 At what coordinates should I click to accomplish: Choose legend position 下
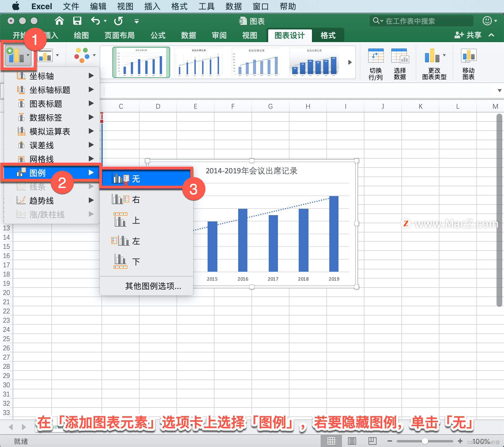pos(146,262)
